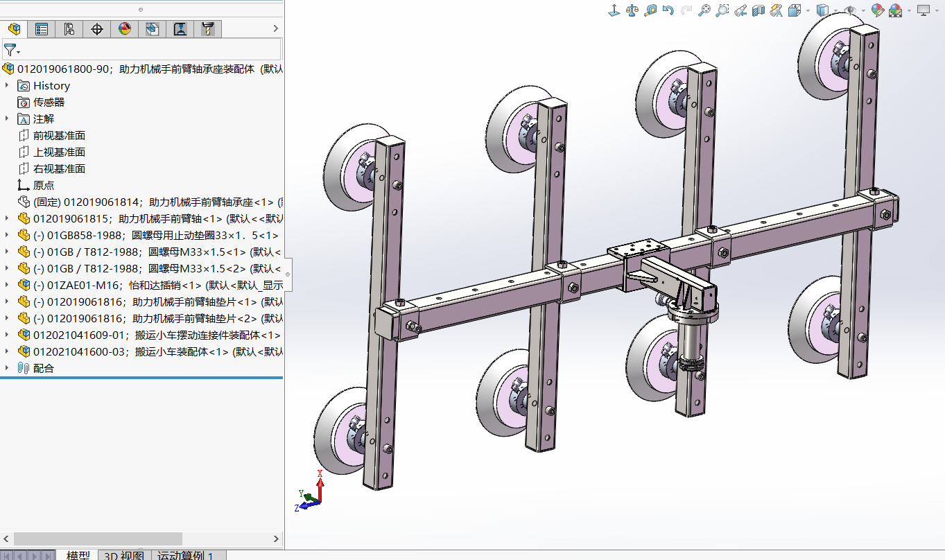Select the Zoom to Area tool

(722, 10)
